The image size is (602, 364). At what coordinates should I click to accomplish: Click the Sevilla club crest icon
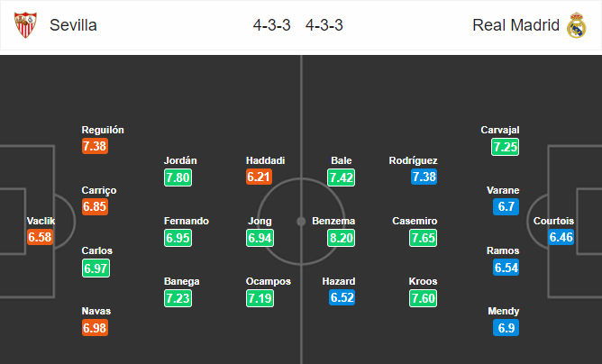point(25,25)
